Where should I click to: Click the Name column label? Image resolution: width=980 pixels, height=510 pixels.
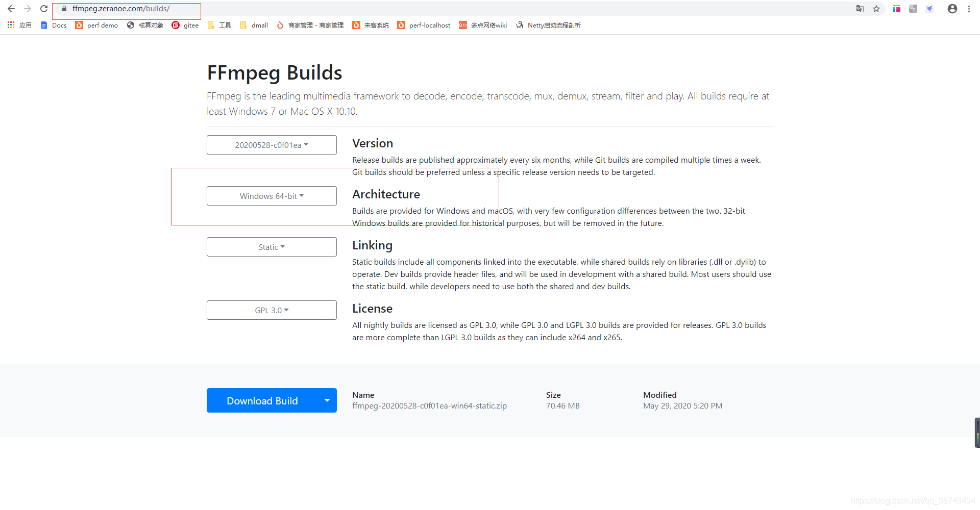pyautogui.click(x=363, y=395)
